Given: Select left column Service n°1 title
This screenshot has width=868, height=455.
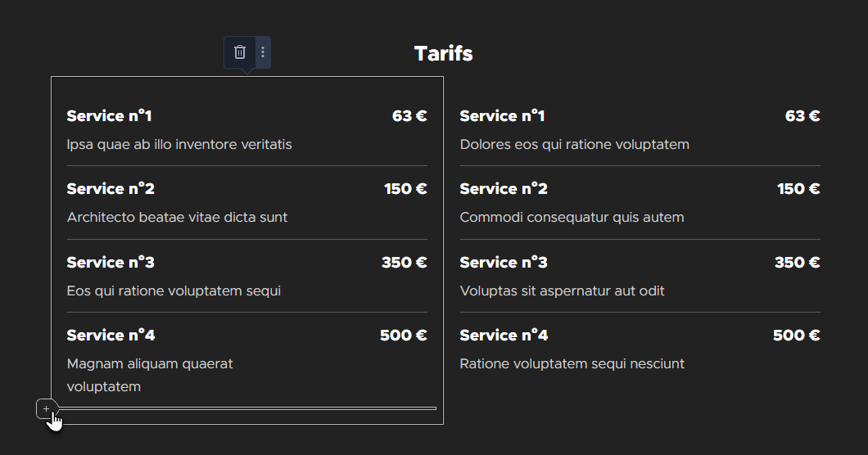Looking at the screenshot, I should tap(109, 115).
